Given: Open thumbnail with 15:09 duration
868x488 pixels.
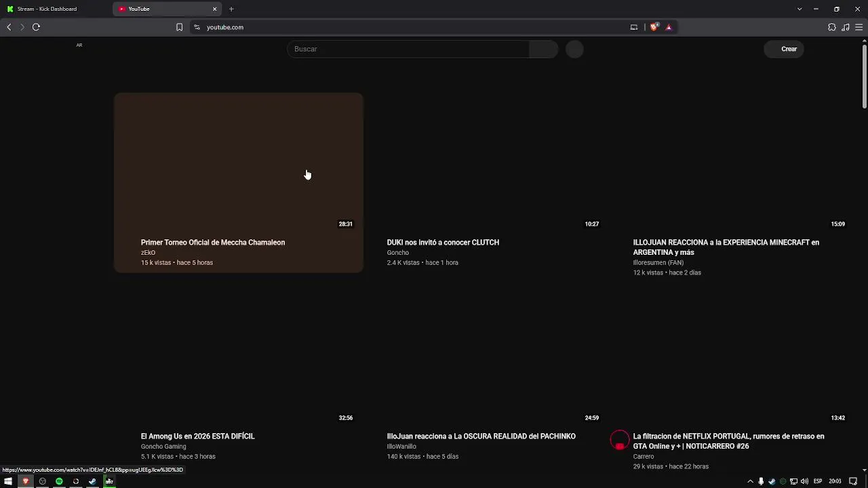Looking at the screenshot, I should (731, 163).
